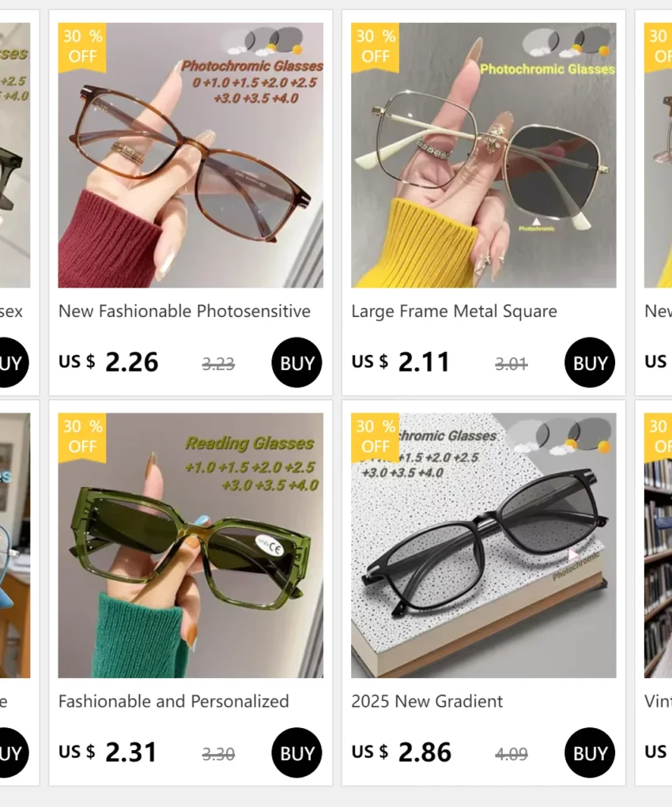Click 30% OFF badge on tortoiseshell glasses
Viewport: 672px width, 807px height.
tap(82, 46)
